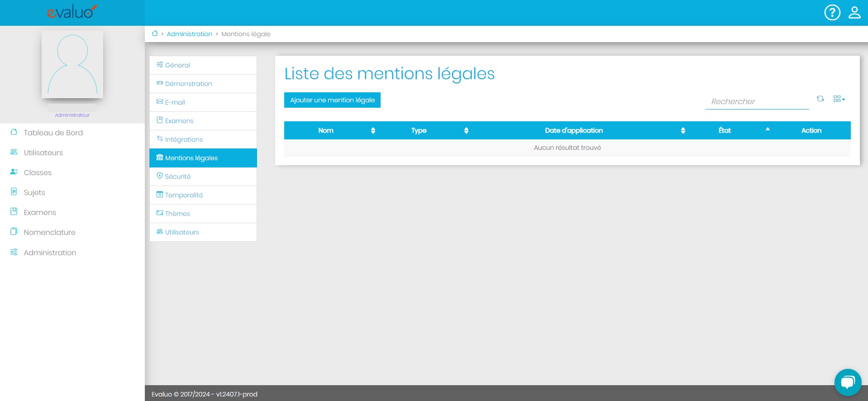Open the Sécurité settings tab
The image size is (868, 401).
[x=177, y=177]
